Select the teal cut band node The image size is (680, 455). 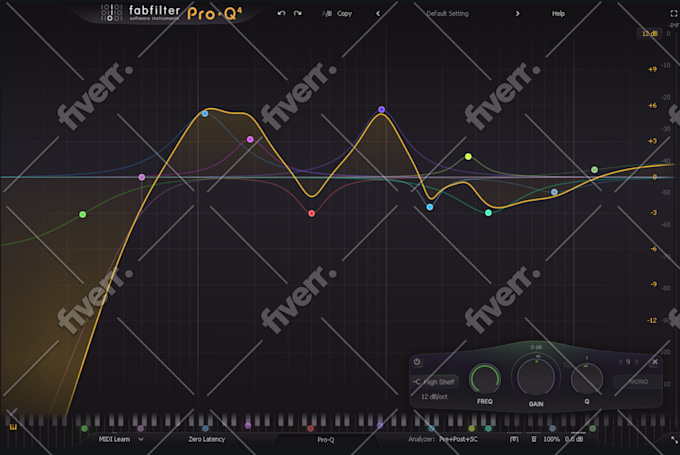488,213
